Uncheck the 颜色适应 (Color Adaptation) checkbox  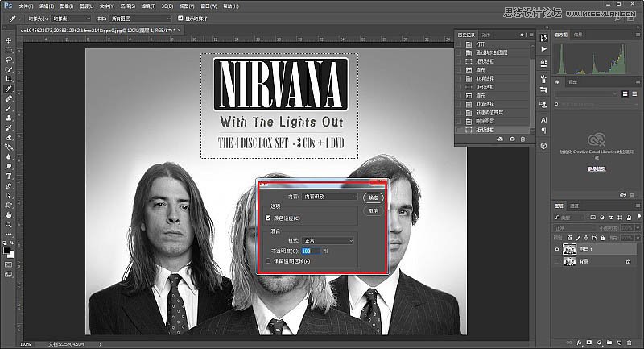point(268,218)
